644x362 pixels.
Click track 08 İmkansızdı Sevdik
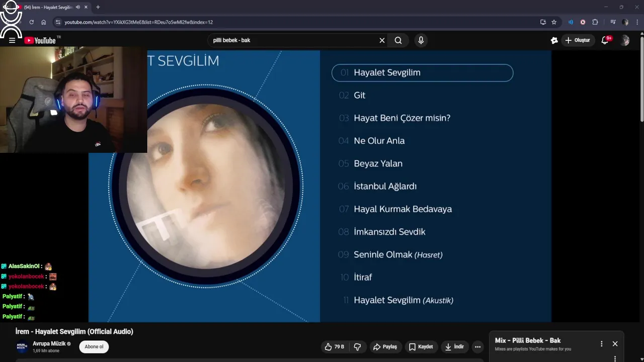pyautogui.click(x=382, y=232)
